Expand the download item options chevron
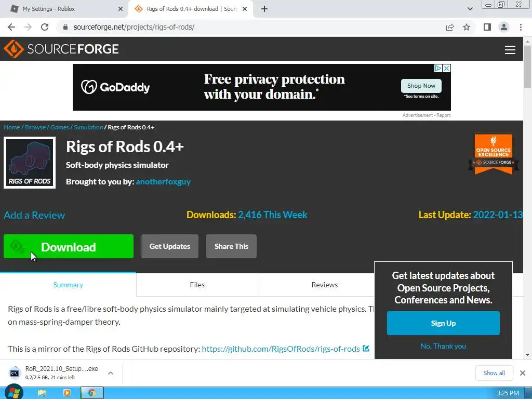The image size is (532, 399). point(111,373)
